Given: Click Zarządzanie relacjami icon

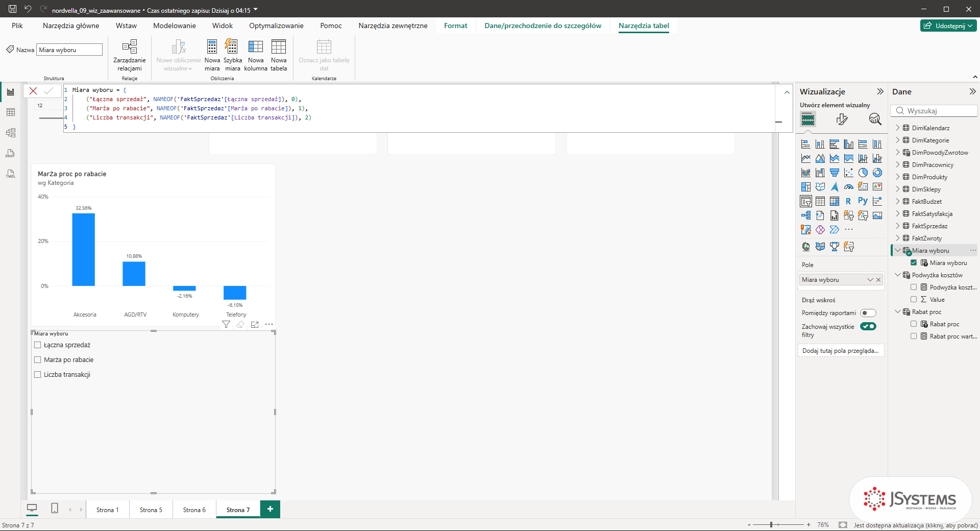Looking at the screenshot, I should click(130, 47).
